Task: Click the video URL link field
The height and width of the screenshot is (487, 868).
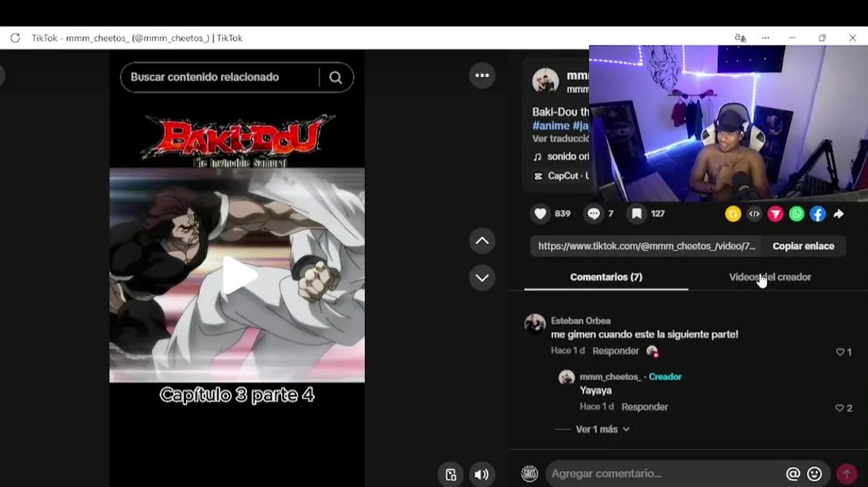Action: click(646, 246)
